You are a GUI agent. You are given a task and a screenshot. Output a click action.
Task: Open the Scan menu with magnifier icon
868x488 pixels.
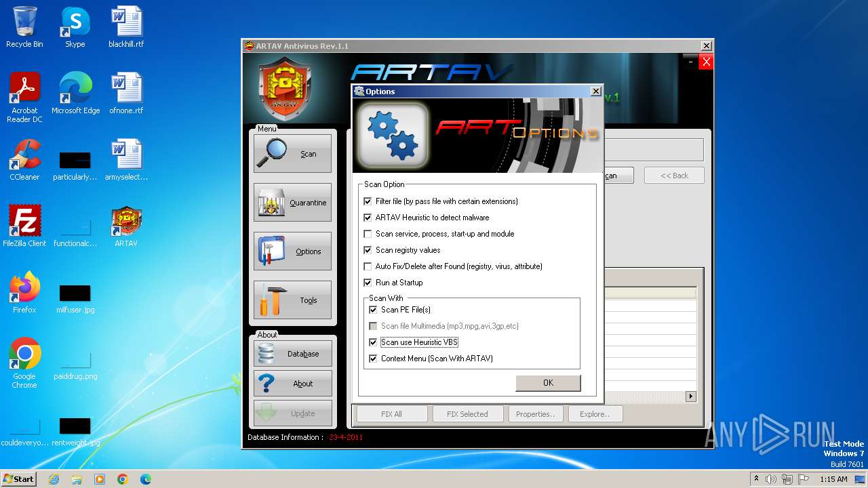click(x=292, y=153)
